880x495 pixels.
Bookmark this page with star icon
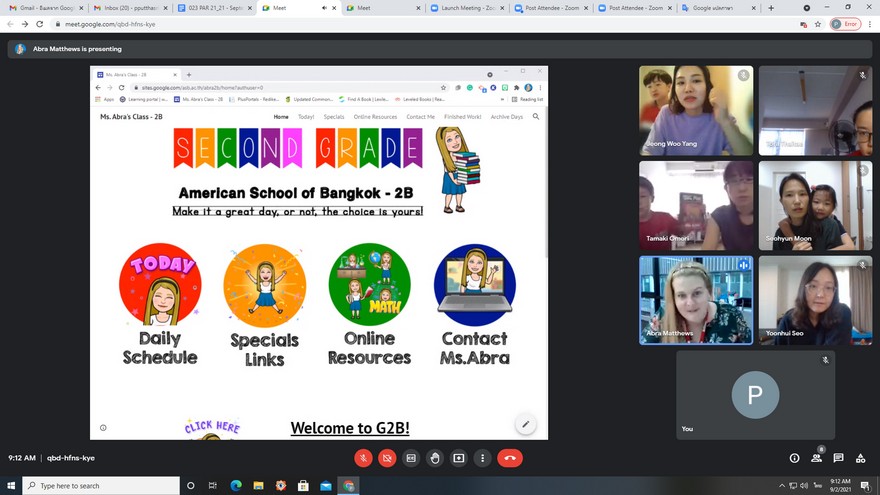pyautogui.click(x=818, y=24)
